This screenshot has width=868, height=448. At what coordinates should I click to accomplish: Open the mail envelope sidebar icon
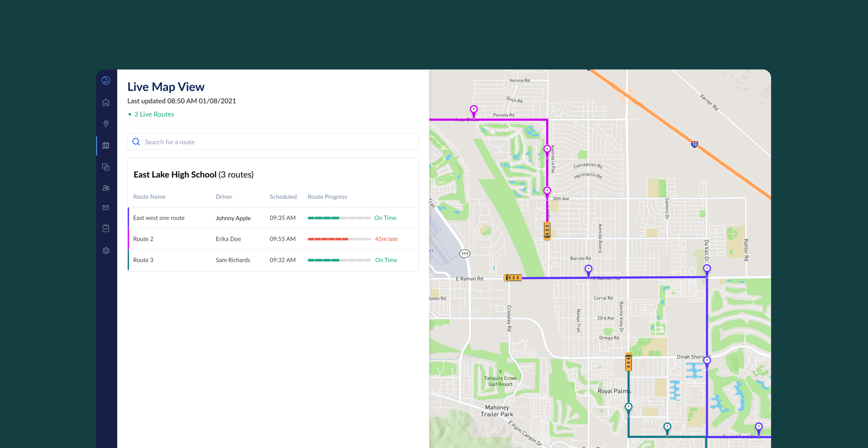pyautogui.click(x=106, y=207)
